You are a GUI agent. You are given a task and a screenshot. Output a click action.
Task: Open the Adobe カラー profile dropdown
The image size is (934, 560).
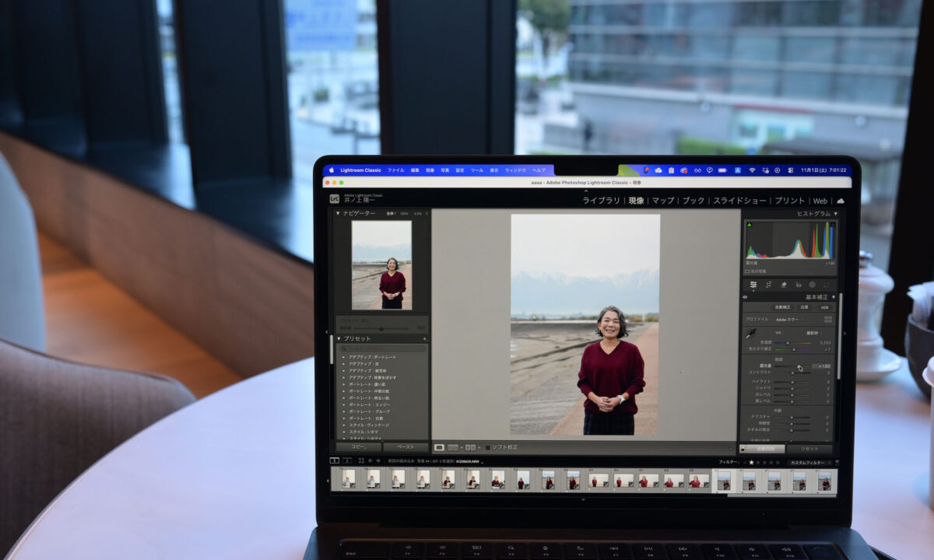(x=789, y=319)
